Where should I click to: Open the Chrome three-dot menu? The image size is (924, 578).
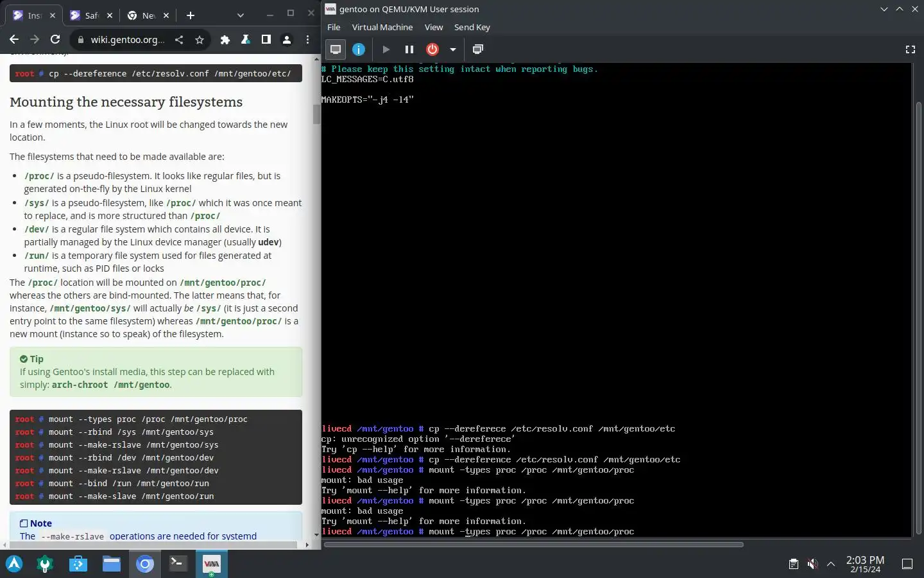308,40
